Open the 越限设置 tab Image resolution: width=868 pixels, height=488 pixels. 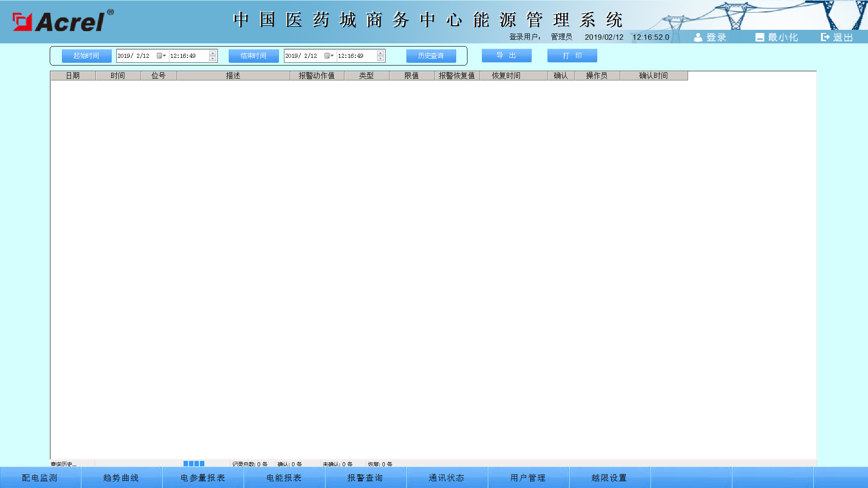click(609, 478)
